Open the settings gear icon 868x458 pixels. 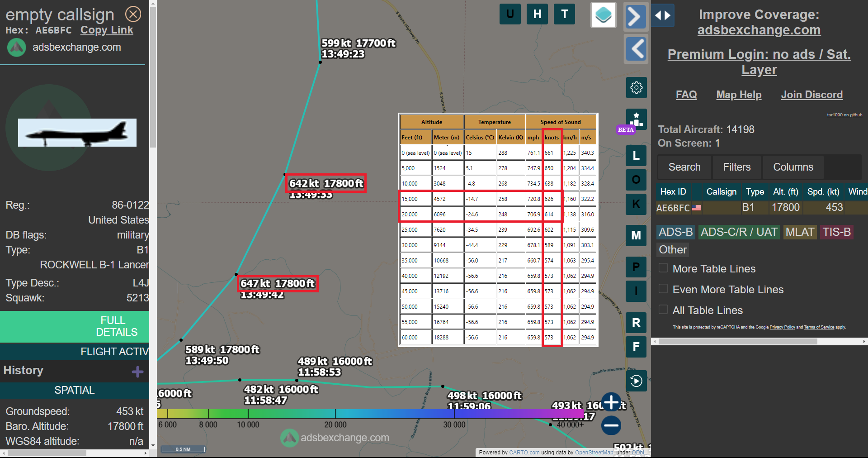pos(636,87)
